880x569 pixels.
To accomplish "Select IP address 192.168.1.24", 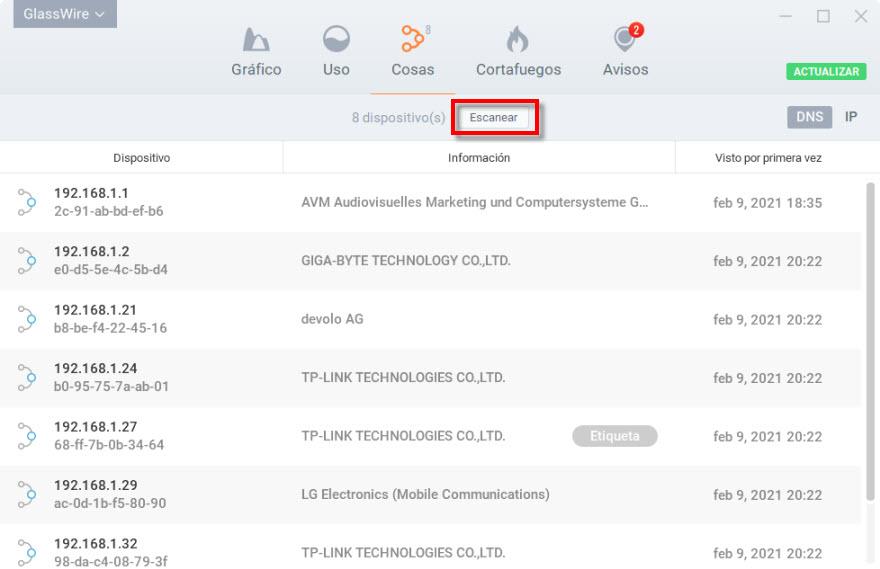I will 95,368.
